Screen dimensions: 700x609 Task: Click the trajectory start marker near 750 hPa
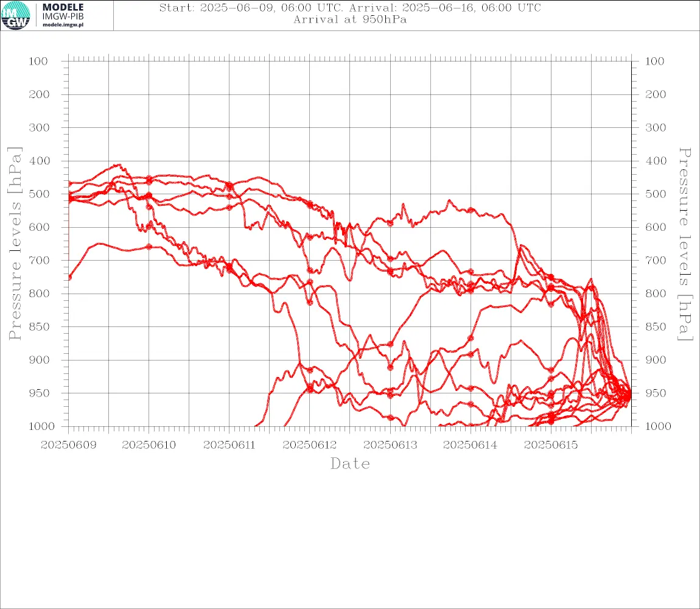pos(69,278)
